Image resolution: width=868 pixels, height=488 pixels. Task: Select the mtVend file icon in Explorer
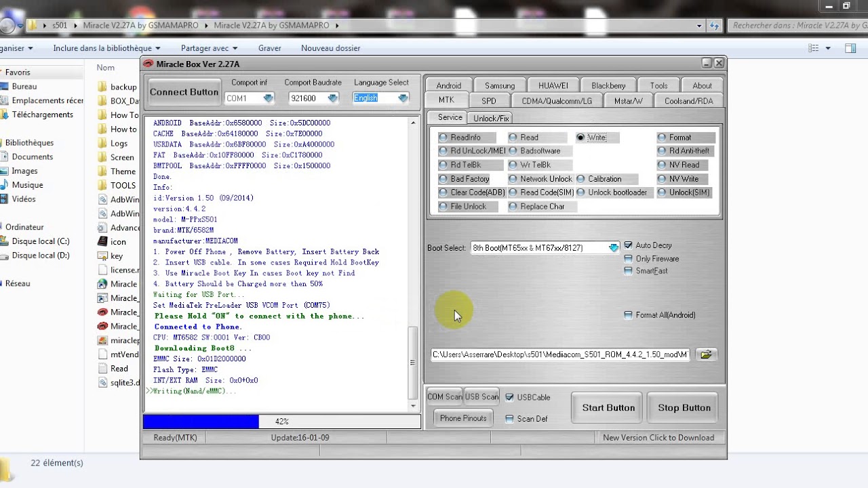[102, 354]
